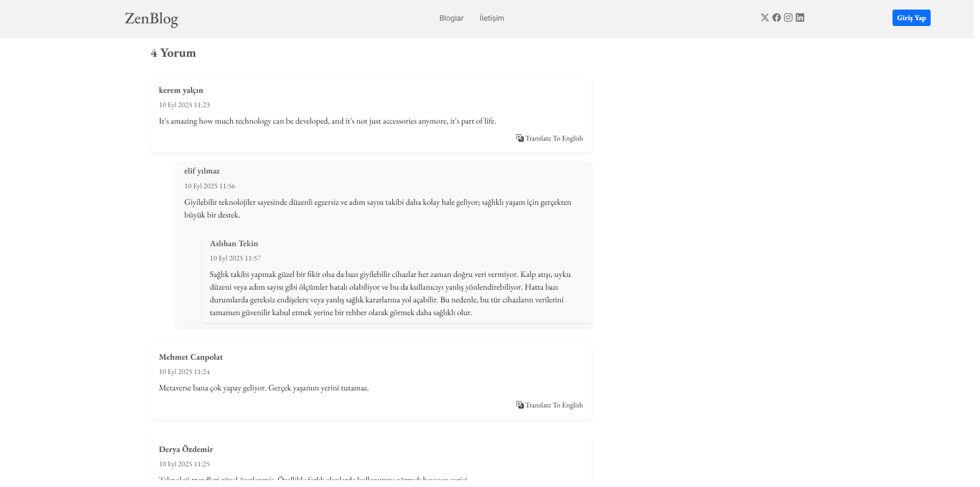Translate To English text under kerem's comment

tap(554, 138)
